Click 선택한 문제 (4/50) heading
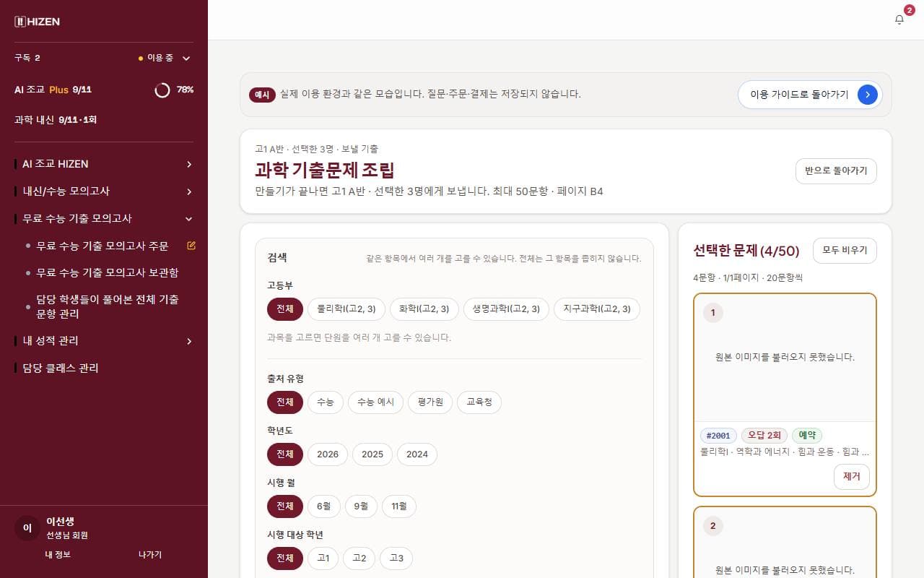This screenshot has width=924, height=578. pyautogui.click(x=746, y=251)
